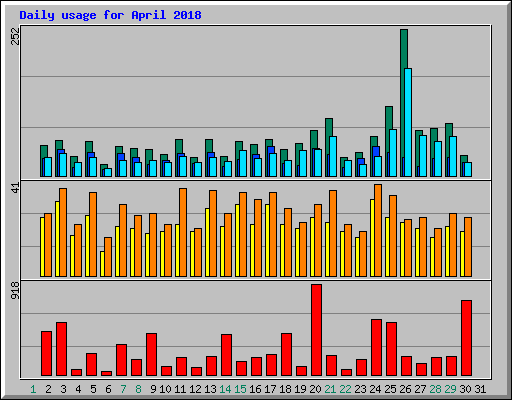This screenshot has height=400, width=512.
Task: Select day label 13 on the axis
Action: pos(210,389)
